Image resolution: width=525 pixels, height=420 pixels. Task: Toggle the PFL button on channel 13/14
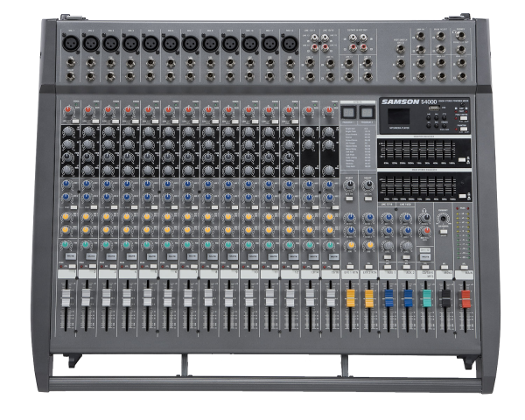315,266
